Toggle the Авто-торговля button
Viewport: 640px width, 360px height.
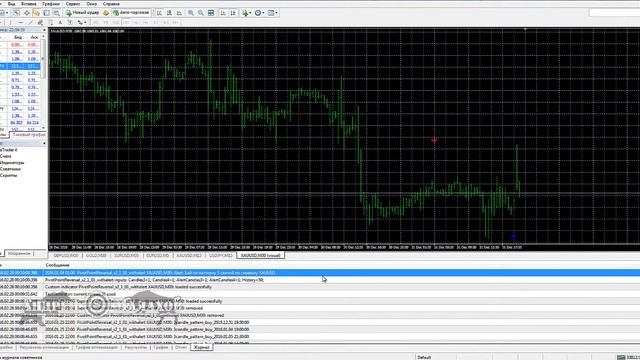point(131,13)
